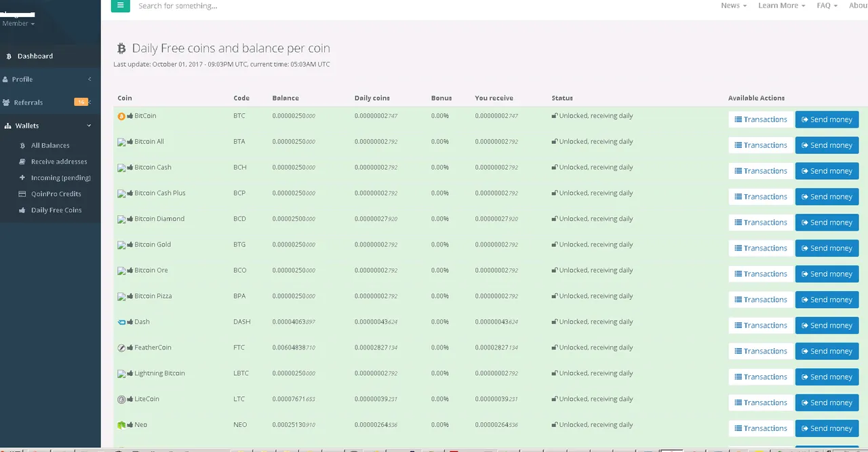The width and height of the screenshot is (868, 452).
Task: Click the Bitcoin Diamond broken image icon
Action: pos(121,219)
